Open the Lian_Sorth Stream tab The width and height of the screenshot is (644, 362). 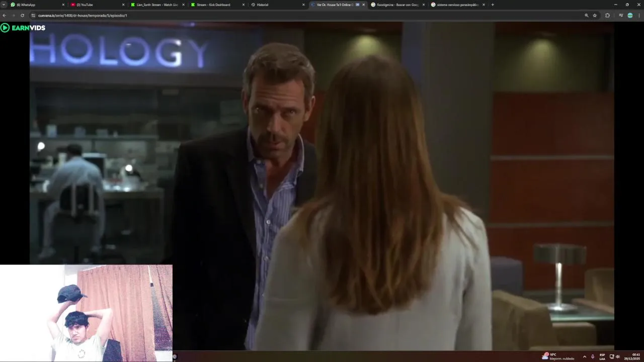pos(157,5)
